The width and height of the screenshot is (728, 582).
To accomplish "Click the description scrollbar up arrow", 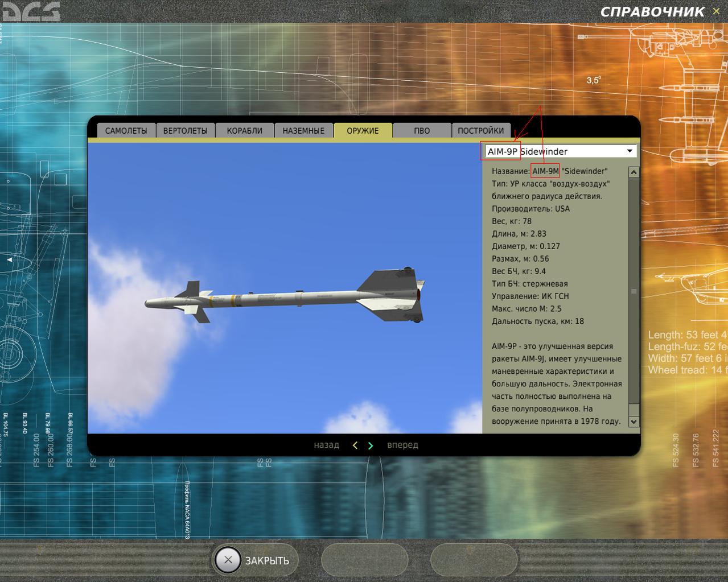I will pos(634,172).
